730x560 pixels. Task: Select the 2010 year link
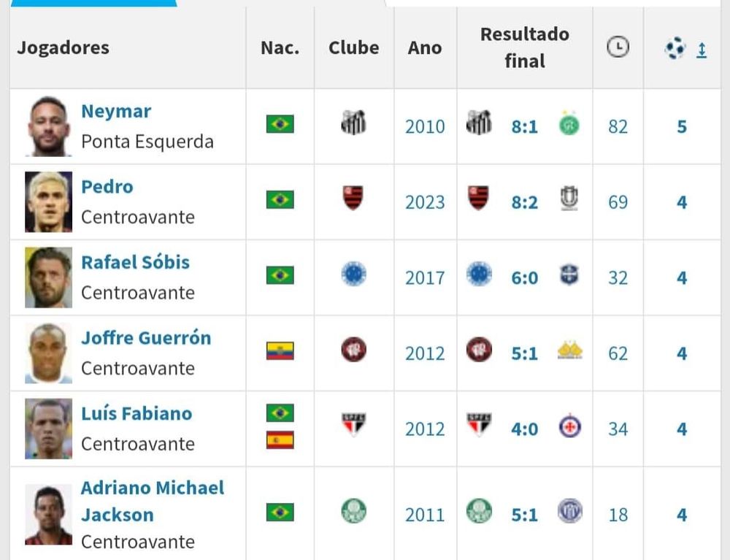point(425,126)
